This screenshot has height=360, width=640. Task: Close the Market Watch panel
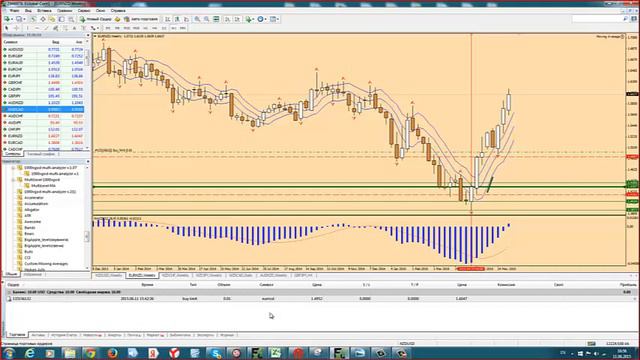pyautogui.click(x=88, y=35)
